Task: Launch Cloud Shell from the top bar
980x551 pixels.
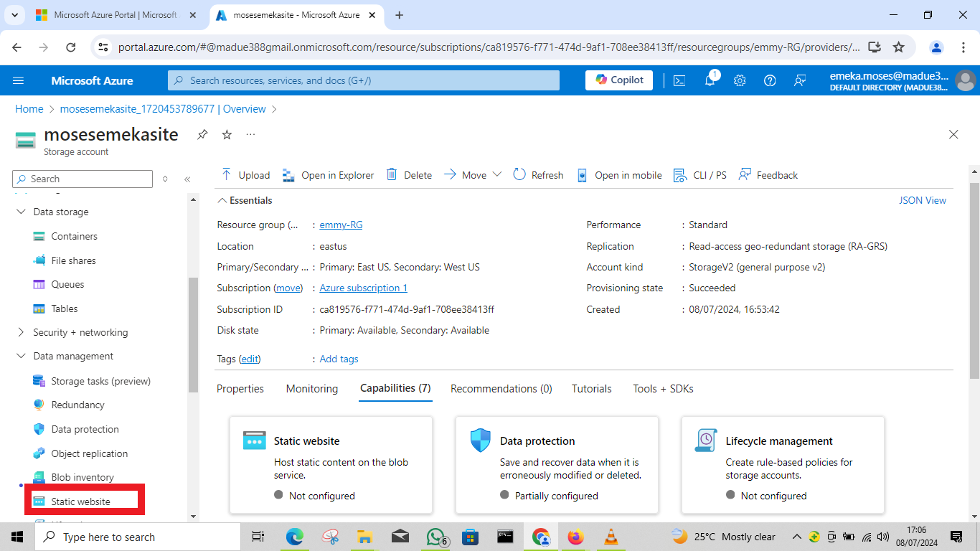Action: [679, 80]
